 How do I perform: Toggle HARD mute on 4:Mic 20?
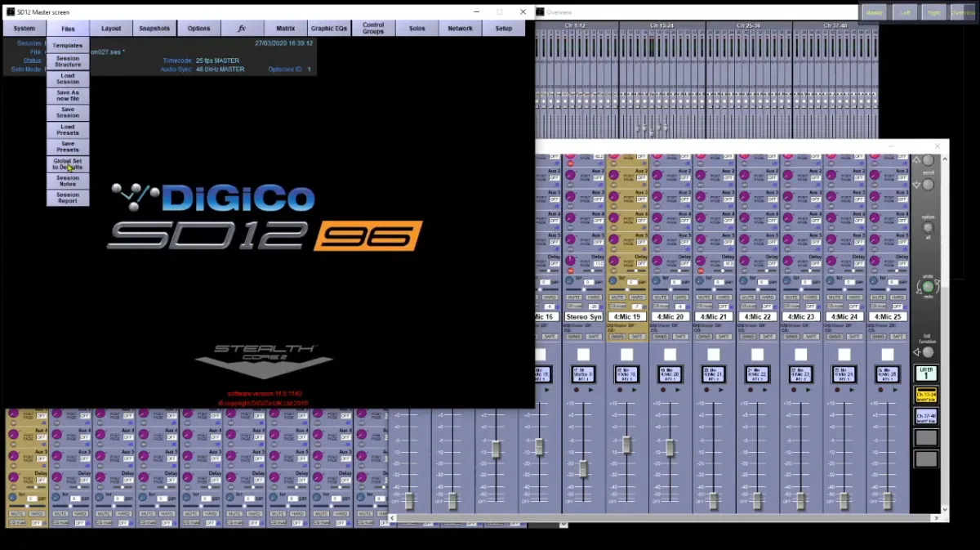click(680, 297)
